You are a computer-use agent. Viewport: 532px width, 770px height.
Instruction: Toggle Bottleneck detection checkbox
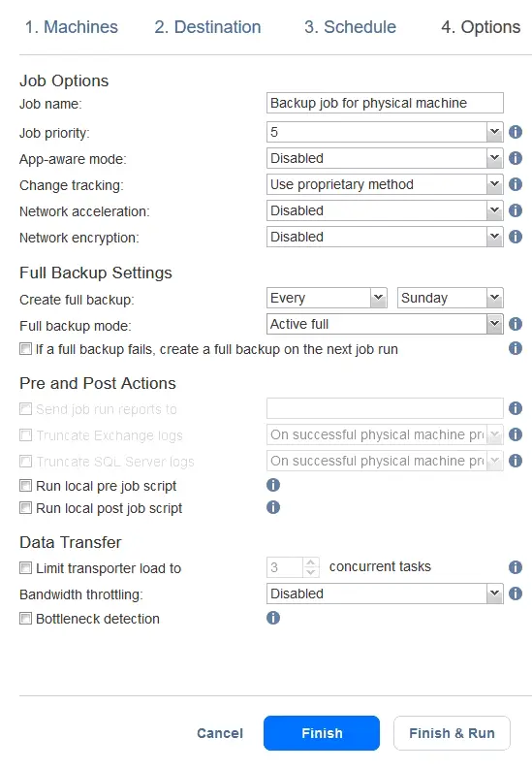25,619
